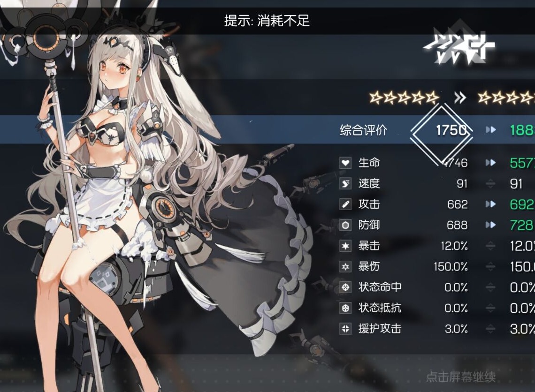Click the target icon beside 援护攻击
The width and height of the screenshot is (535, 392).
(345, 329)
